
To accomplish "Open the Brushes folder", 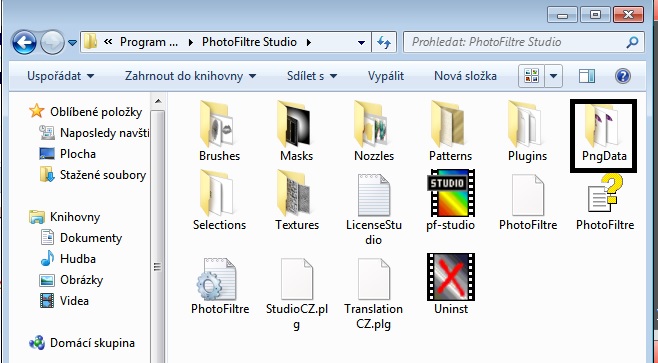I will [x=219, y=131].
